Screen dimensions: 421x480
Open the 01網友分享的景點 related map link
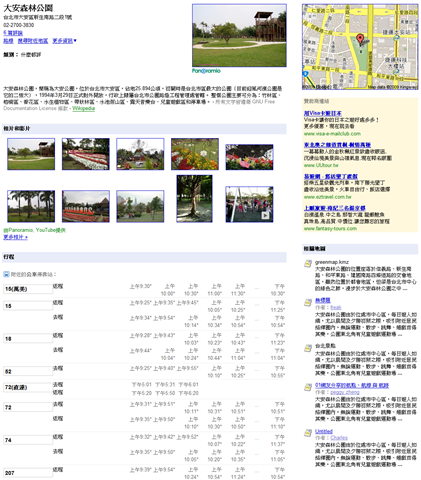pyautogui.click(x=352, y=385)
